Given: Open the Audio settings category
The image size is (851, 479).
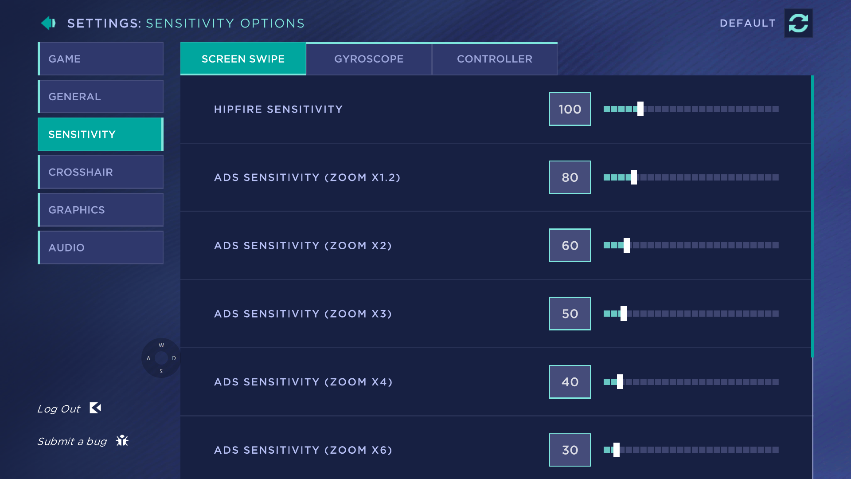Looking at the screenshot, I should click(100, 248).
